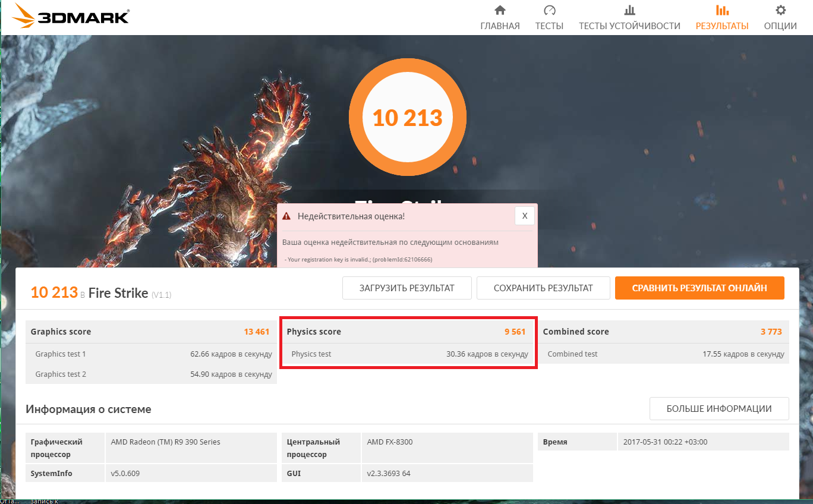Click the СОХРАНИТЬ РЕЗУЛЬТАТ button
813x504 pixels.
tap(543, 288)
